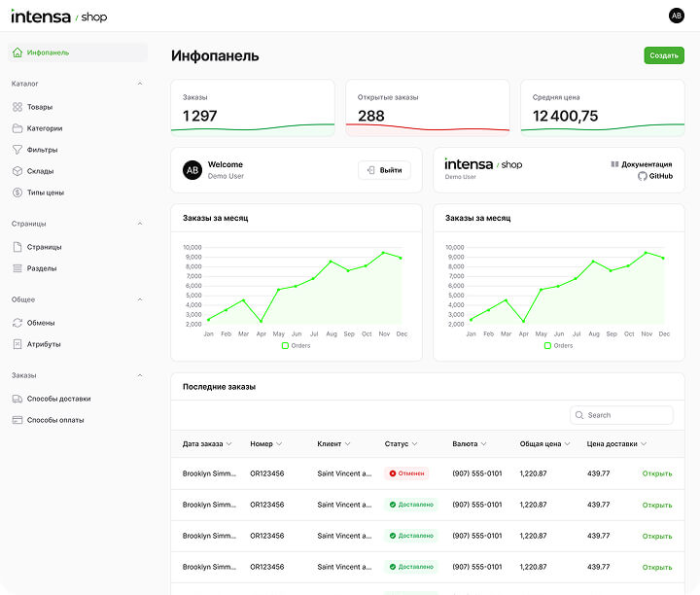Open the Статус column sort dropdown
This screenshot has height=595, width=700.
414,444
